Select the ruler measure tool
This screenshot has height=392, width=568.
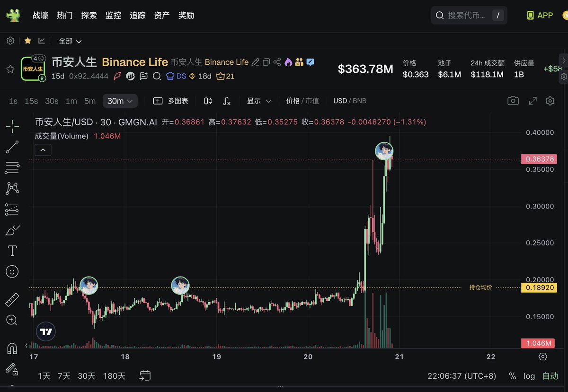coord(12,299)
